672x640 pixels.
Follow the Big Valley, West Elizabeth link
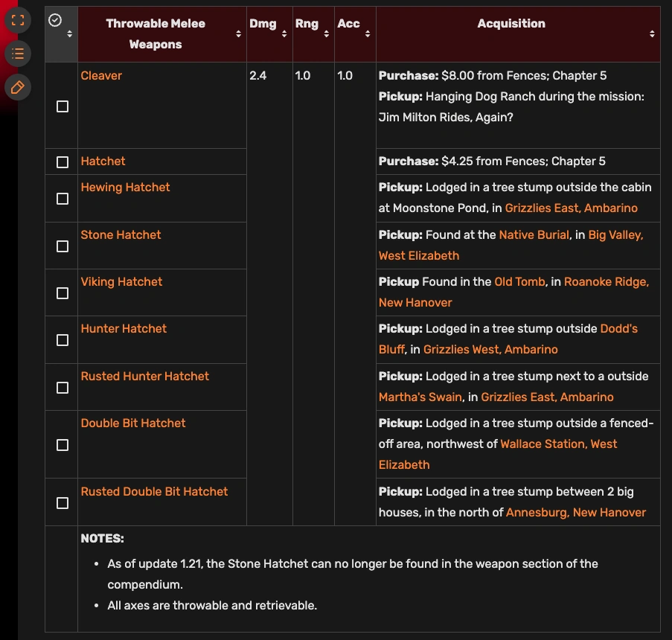click(x=511, y=246)
